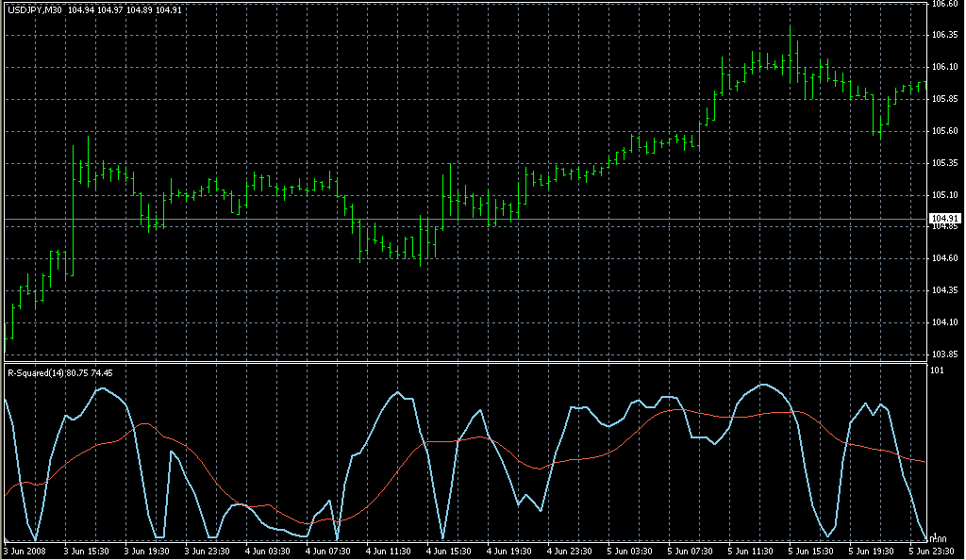Click the 3 Jun 15:30 time label
This screenshot has width=966, height=560.
[x=86, y=552]
